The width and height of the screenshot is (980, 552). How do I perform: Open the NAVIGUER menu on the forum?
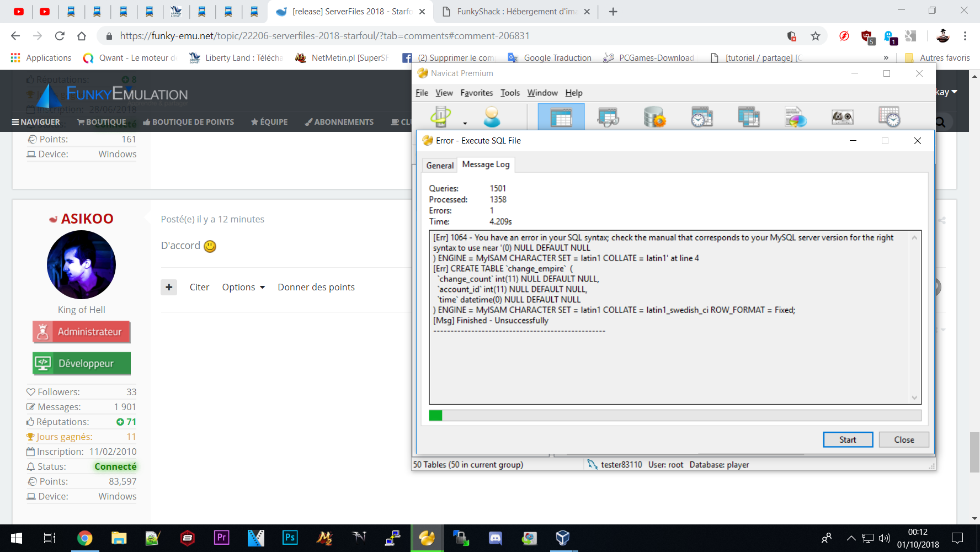(36, 122)
